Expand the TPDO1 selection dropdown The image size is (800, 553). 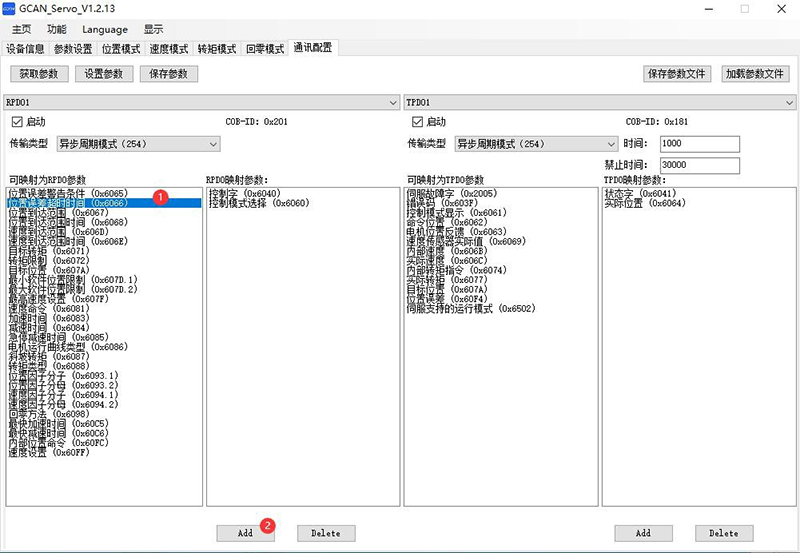789,102
